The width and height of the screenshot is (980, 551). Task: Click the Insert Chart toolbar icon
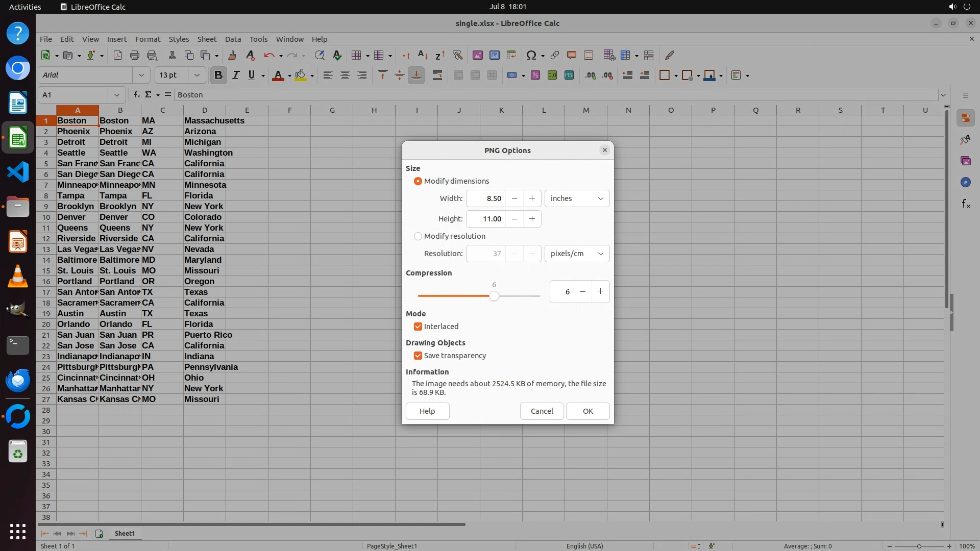[x=494, y=55]
